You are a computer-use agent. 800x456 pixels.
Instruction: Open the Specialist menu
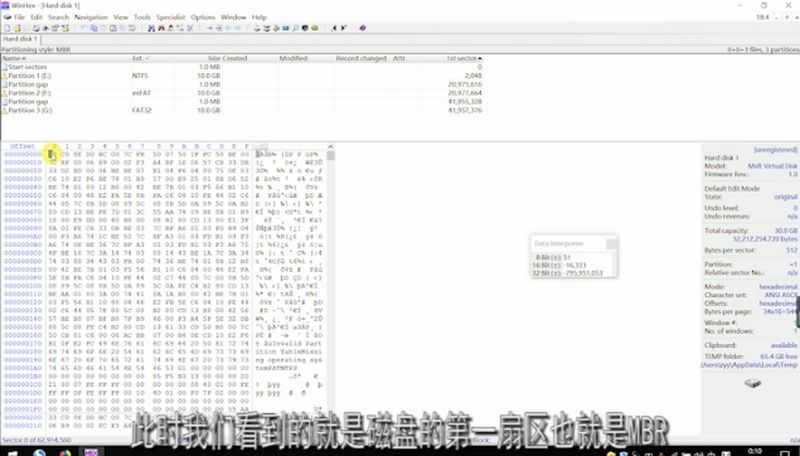(x=171, y=17)
